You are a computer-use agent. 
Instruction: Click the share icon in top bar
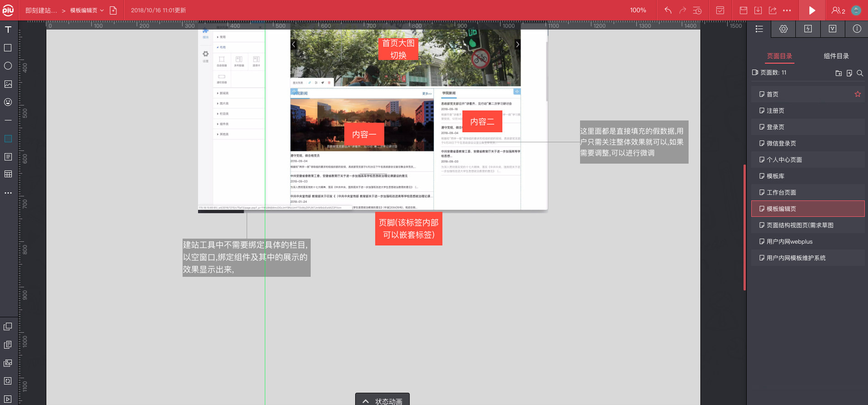[773, 10]
